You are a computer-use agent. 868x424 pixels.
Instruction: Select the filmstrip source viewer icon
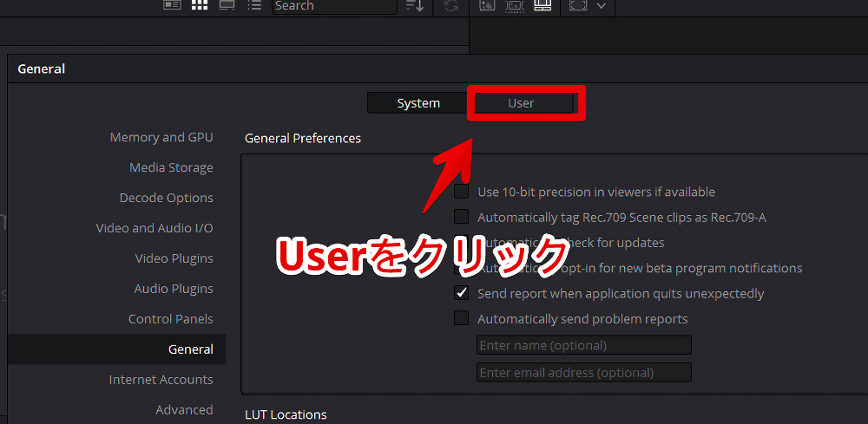(515, 5)
